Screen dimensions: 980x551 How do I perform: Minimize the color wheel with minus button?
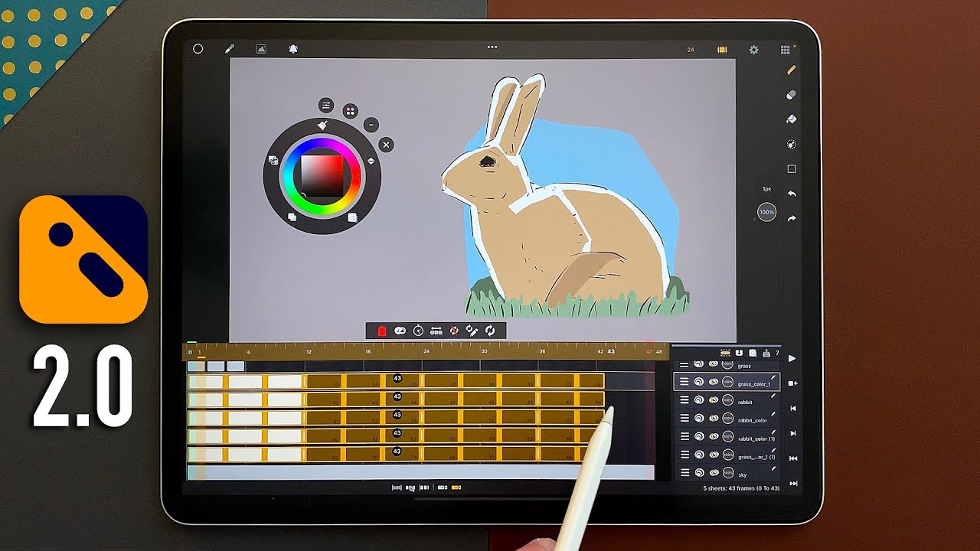pos(371,124)
